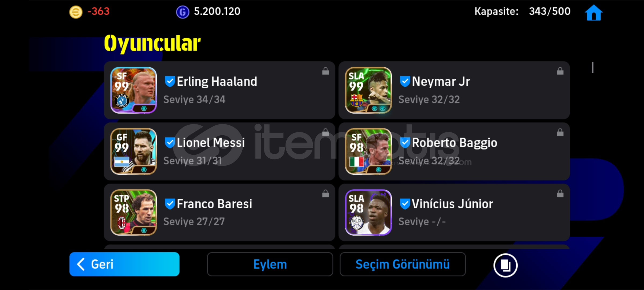Screen dimensions: 644x290
Task: Switch to Seçim Görünümü view
Action: click(x=402, y=264)
